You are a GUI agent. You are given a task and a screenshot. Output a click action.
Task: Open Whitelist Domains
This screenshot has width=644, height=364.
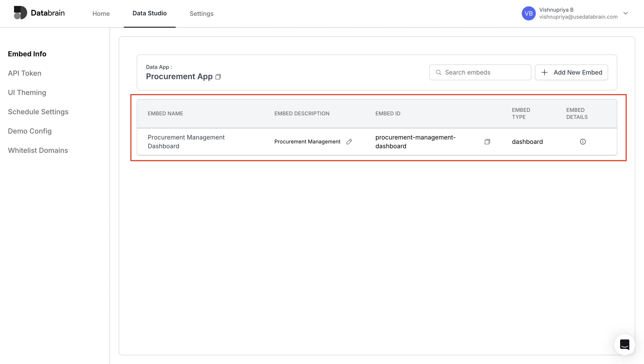38,150
